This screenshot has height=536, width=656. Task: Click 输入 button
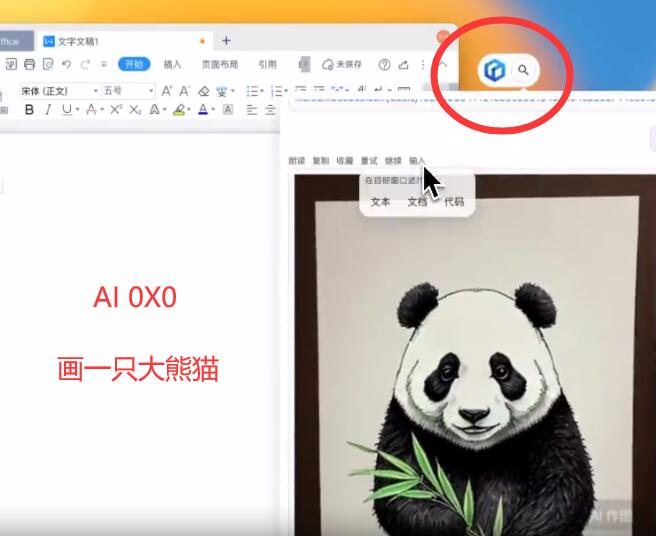point(417,160)
